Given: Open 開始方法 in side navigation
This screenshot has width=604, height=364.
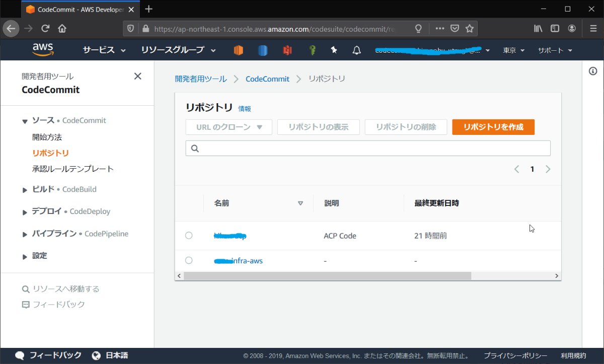Looking at the screenshot, I should pos(47,137).
